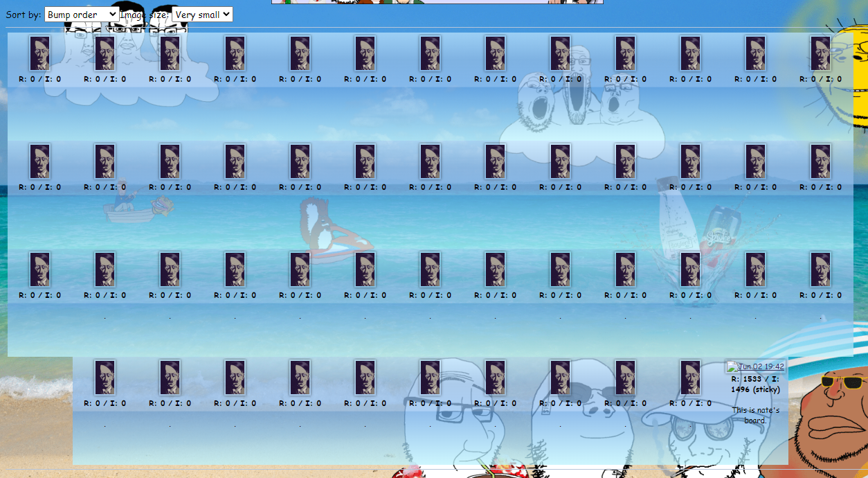Screen dimensions: 868x478
Task: Open the Sort by "Bump order" dropdown
Action: click(x=82, y=15)
